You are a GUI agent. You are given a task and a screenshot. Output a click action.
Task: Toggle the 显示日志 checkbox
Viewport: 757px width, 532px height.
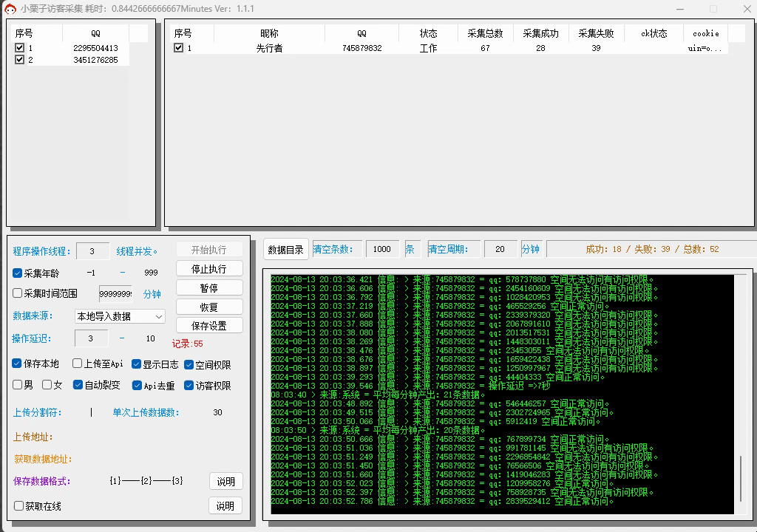coord(137,364)
